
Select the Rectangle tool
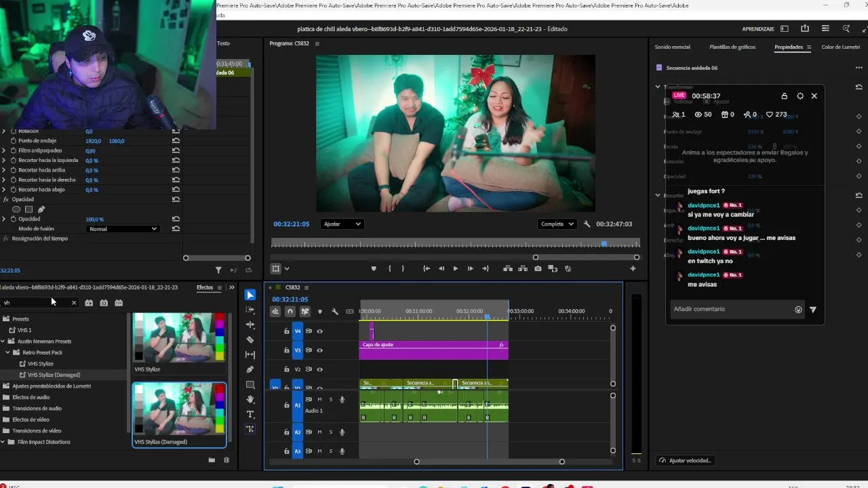250,384
